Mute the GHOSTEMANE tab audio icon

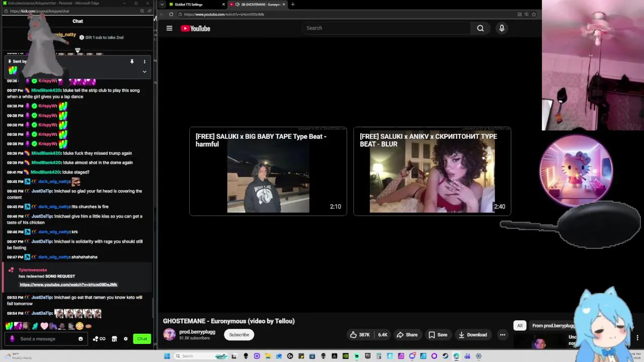click(x=237, y=5)
